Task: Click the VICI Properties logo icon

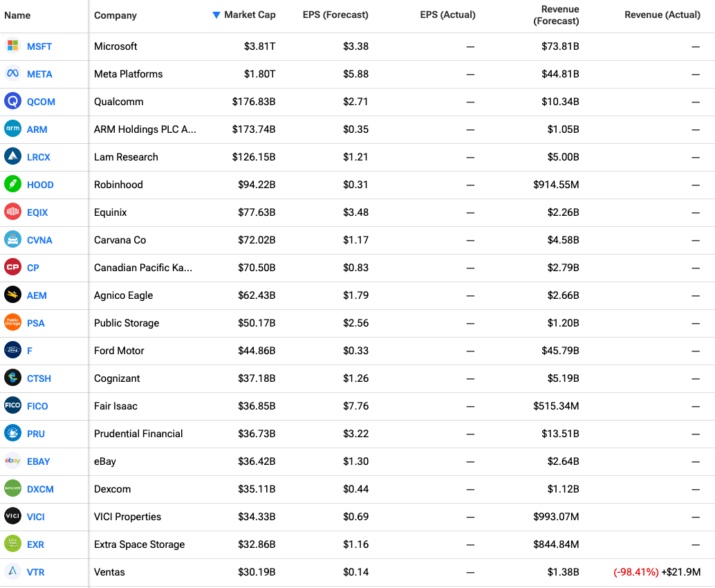Action: pyautogui.click(x=12, y=517)
